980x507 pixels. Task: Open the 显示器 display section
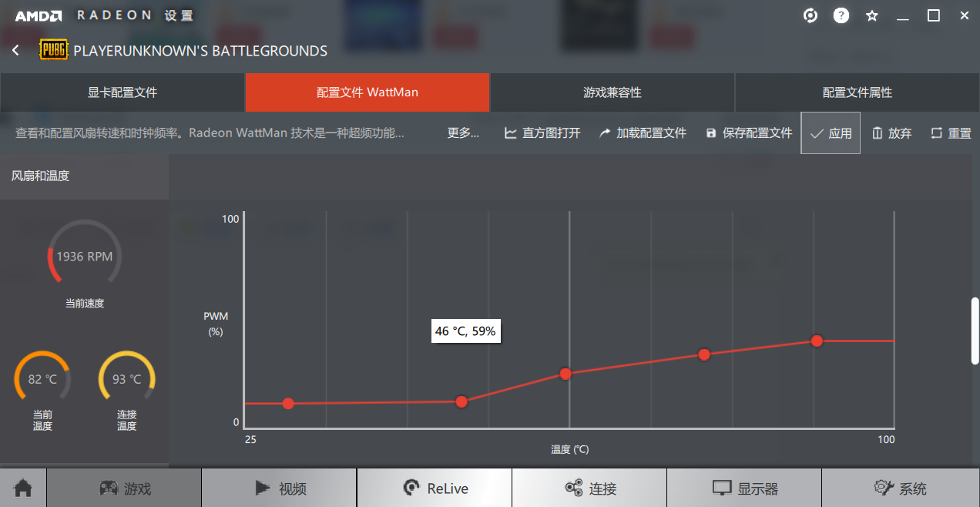point(744,489)
